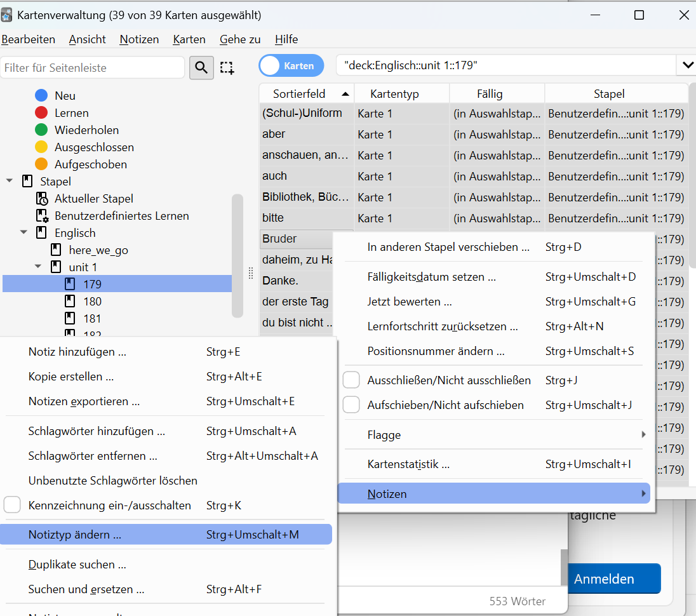Image resolution: width=696 pixels, height=616 pixels.
Task: Activate the selection tool icon
Action: coord(227,67)
